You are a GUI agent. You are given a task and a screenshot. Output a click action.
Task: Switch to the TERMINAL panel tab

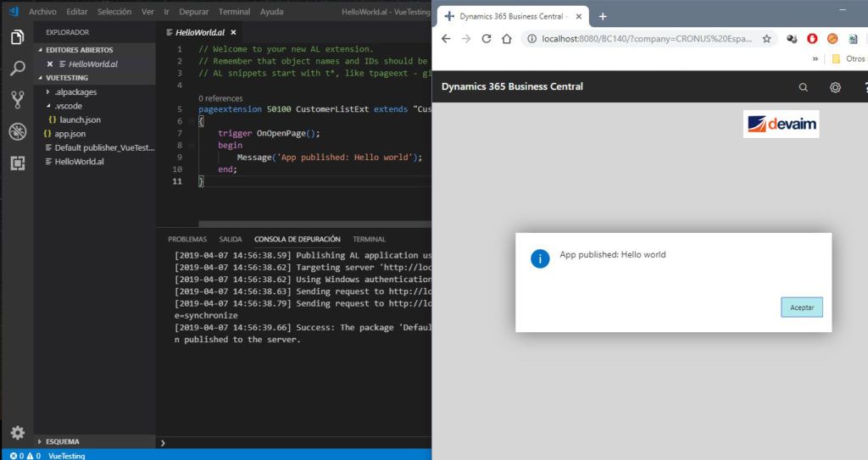pyautogui.click(x=370, y=239)
